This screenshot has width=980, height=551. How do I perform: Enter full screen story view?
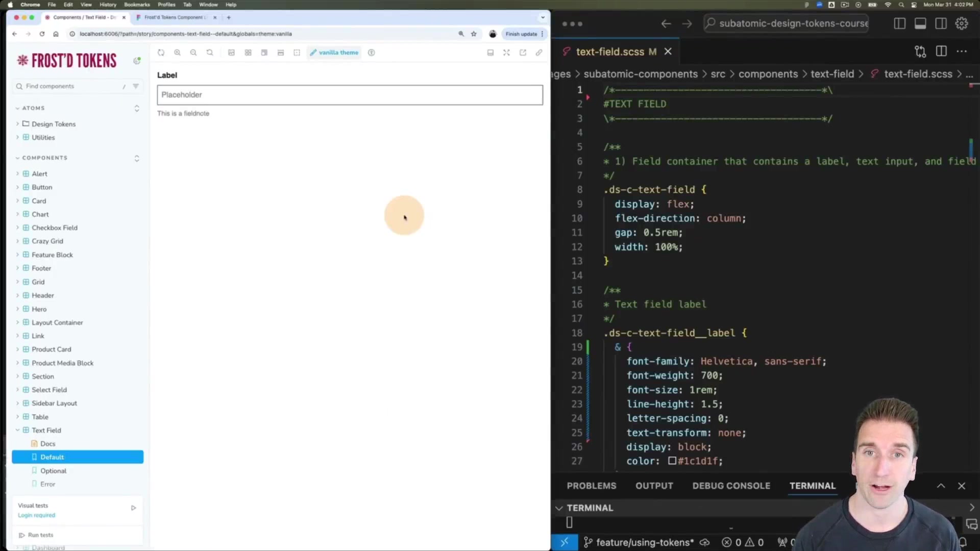506,53
